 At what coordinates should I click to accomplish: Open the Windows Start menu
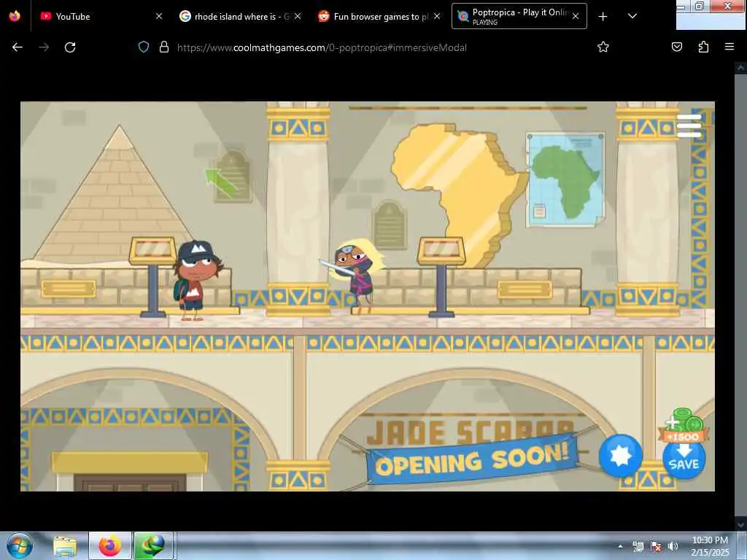point(19,545)
